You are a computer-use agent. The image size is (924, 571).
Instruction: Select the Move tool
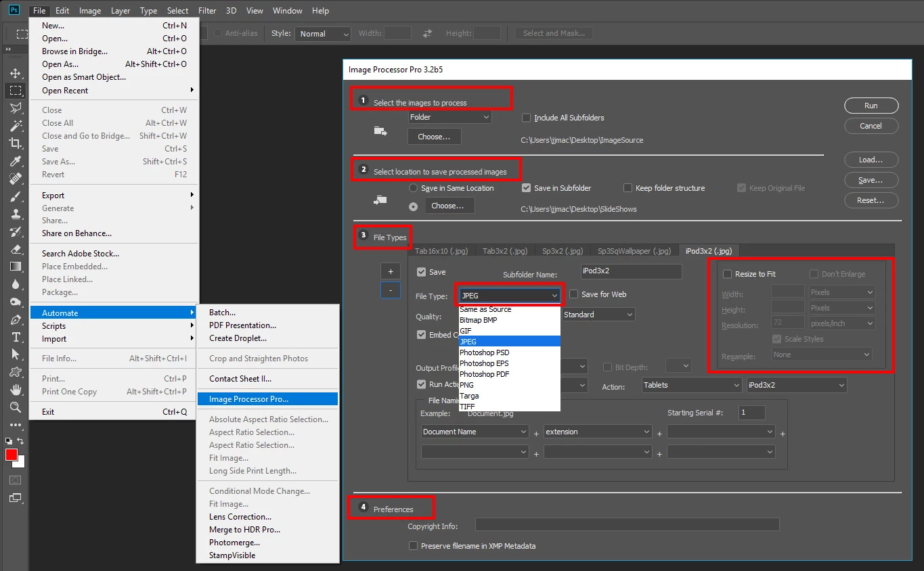pyautogui.click(x=15, y=73)
